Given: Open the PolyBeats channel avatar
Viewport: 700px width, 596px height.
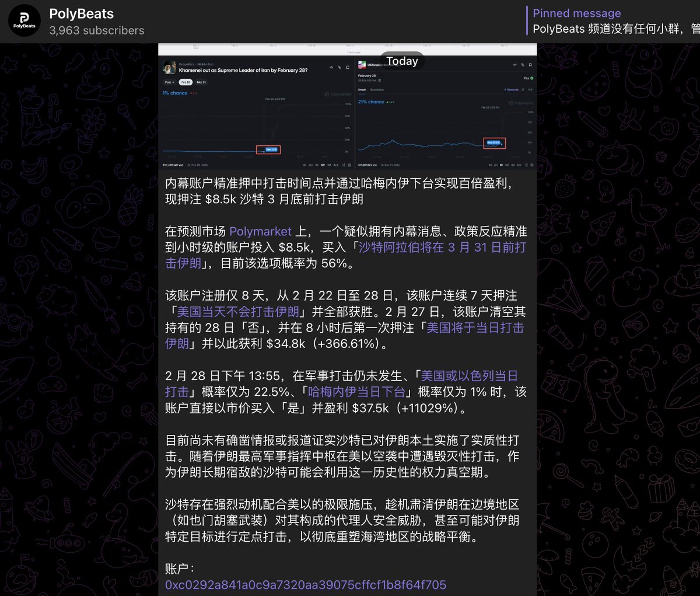Looking at the screenshot, I should pos(24,21).
